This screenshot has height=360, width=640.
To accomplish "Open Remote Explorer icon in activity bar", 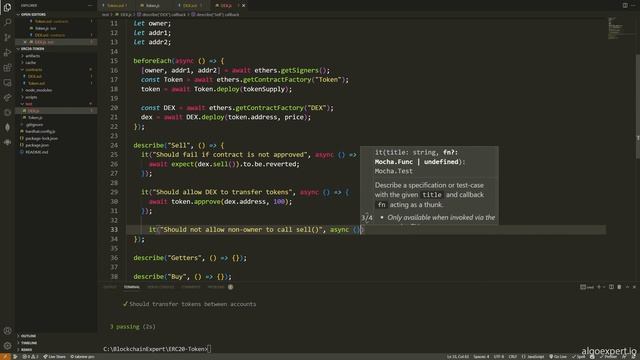I will pyautogui.click(x=7, y=82).
